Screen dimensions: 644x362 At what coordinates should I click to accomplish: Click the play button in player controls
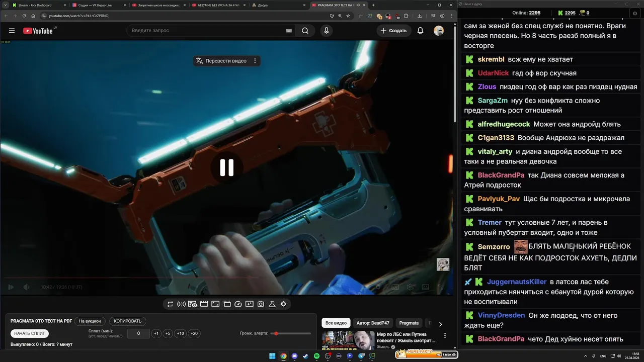click(11, 287)
